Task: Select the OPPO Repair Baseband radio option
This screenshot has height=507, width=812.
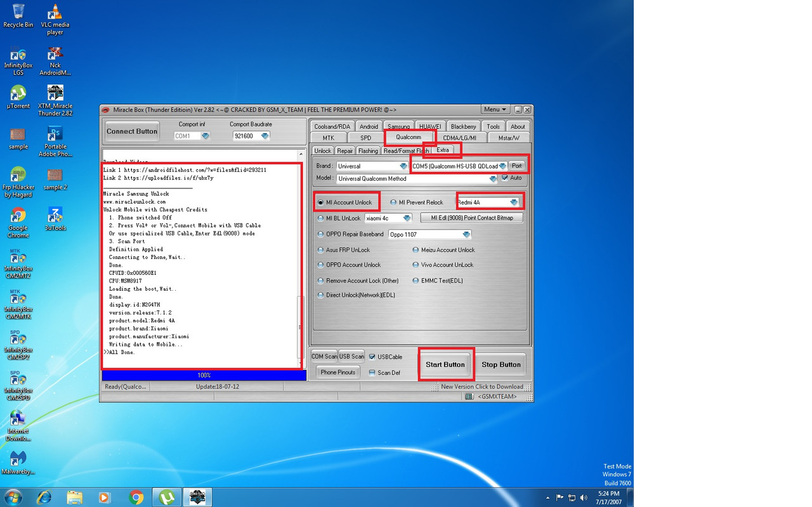Action: coord(350,234)
